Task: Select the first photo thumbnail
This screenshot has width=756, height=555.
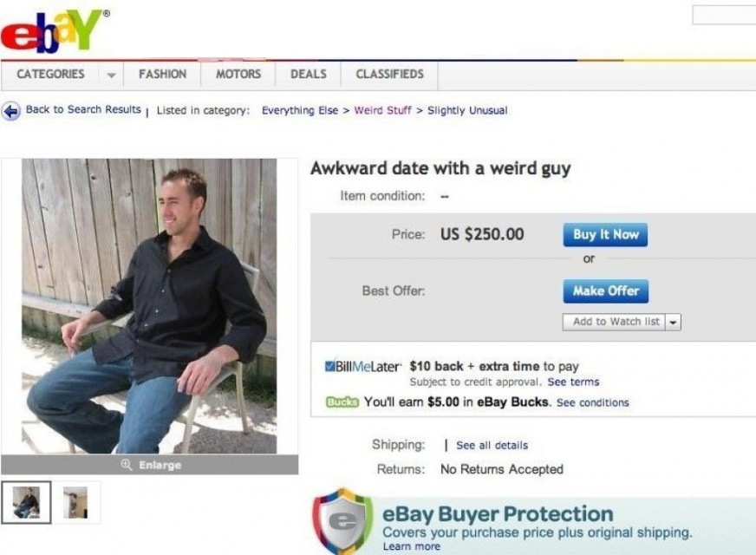Action: [x=26, y=502]
